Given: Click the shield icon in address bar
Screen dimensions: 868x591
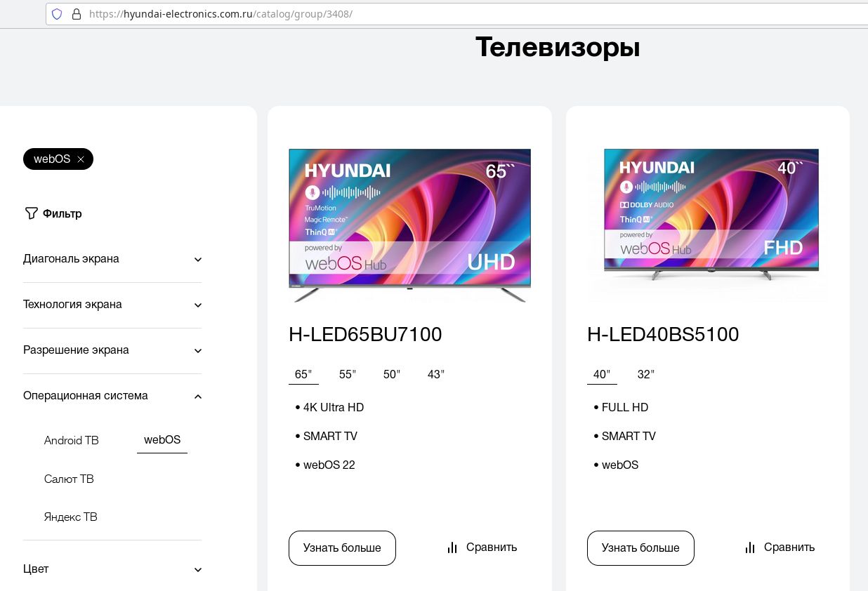Looking at the screenshot, I should 58,14.
